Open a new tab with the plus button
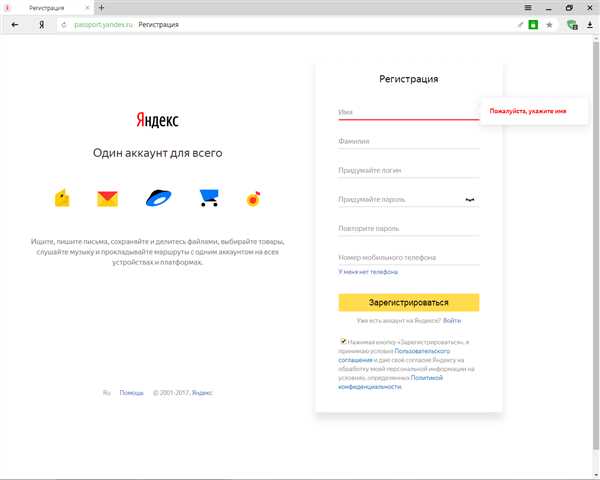The image size is (600, 480). [101, 7]
